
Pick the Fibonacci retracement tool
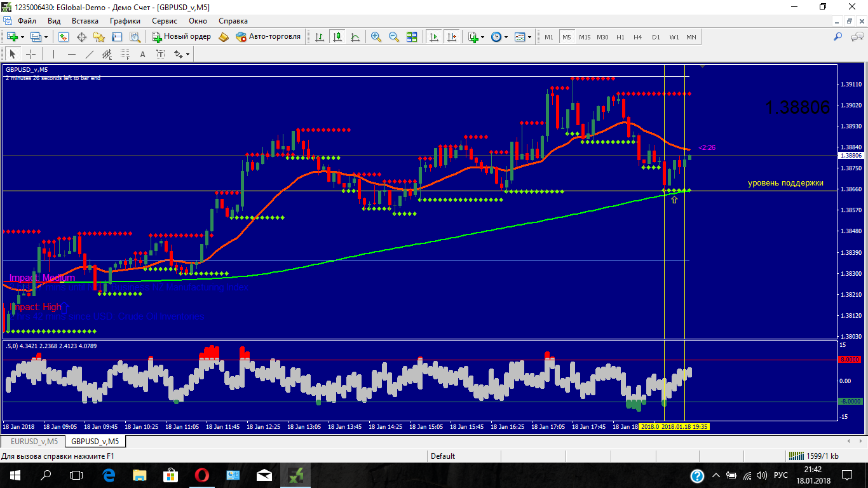click(x=125, y=55)
